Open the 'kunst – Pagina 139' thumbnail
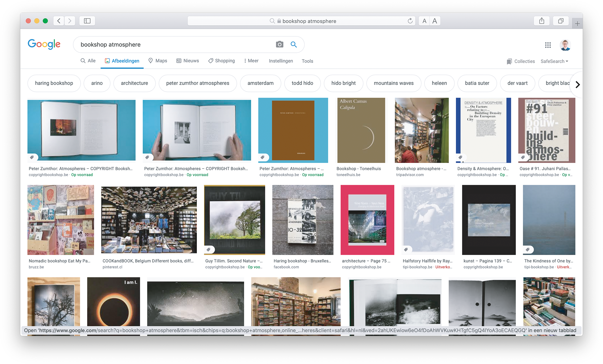 coord(489,220)
